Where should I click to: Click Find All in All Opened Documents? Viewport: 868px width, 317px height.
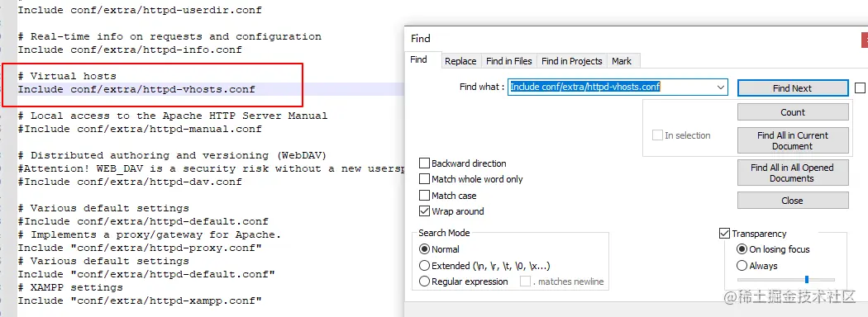tap(793, 173)
